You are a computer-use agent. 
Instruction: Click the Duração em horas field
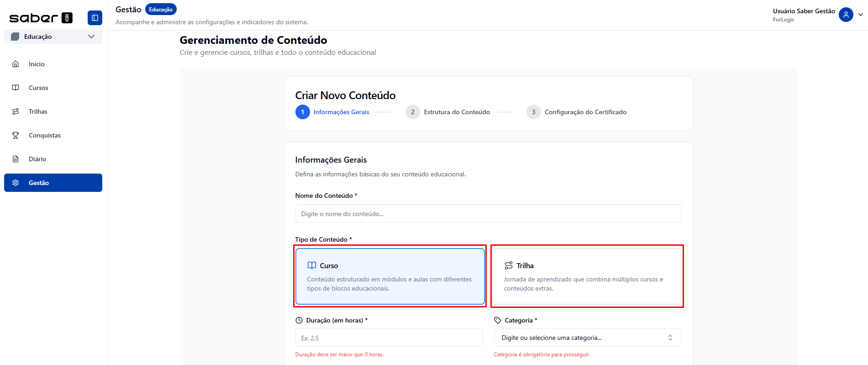click(389, 338)
